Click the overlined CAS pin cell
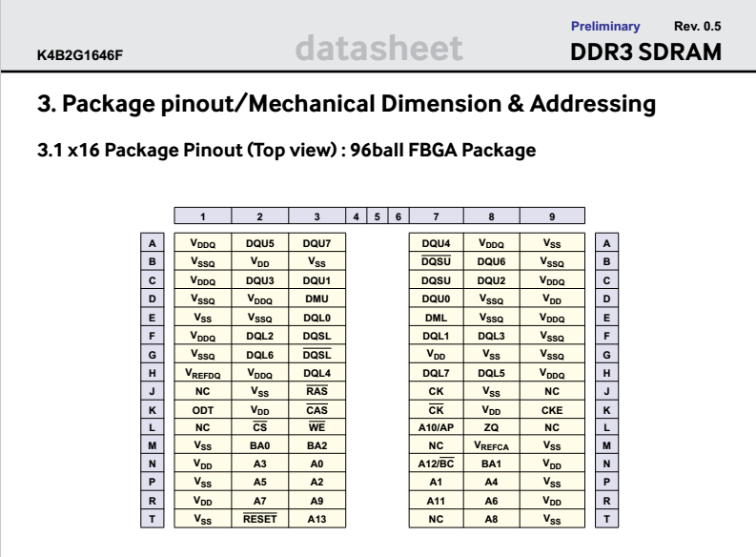 coord(317,409)
